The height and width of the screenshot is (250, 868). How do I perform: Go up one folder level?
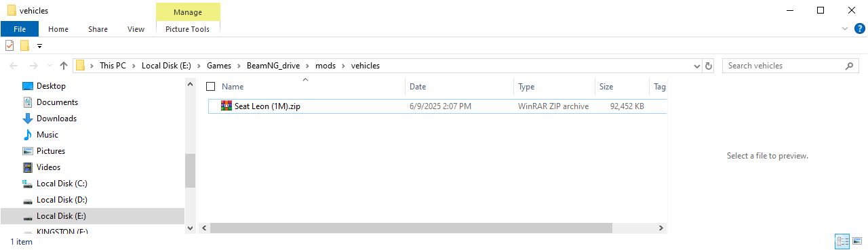click(x=64, y=66)
